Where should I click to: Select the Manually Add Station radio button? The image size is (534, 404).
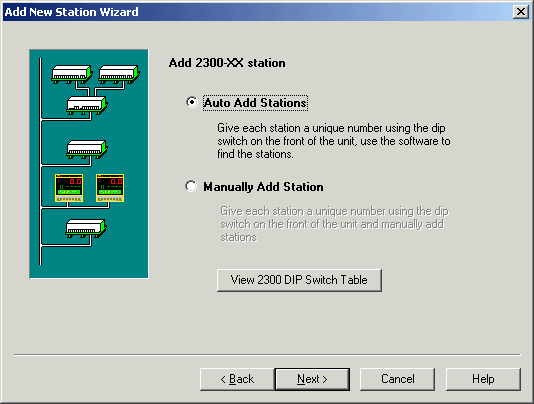pyautogui.click(x=191, y=186)
